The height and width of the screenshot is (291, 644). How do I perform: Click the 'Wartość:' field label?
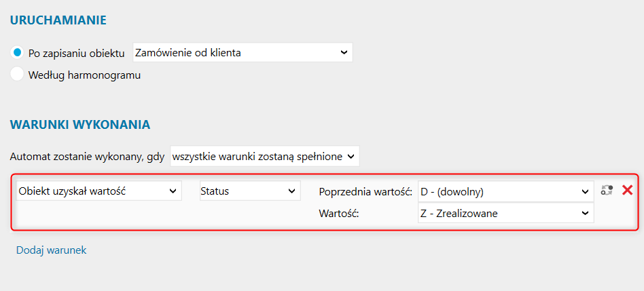pyautogui.click(x=339, y=214)
